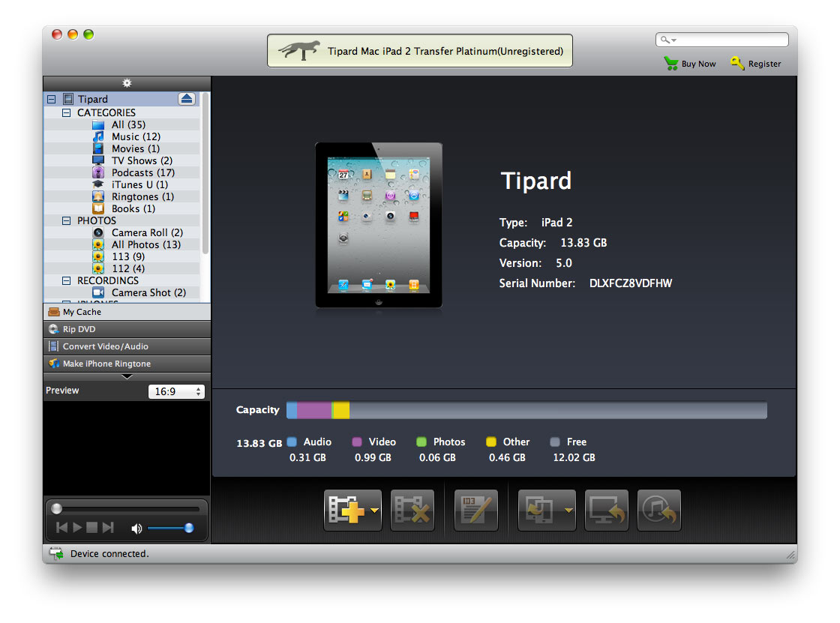Collapse the preview panel with the arrow
The width and height of the screenshot is (840, 623).
pos(127,376)
